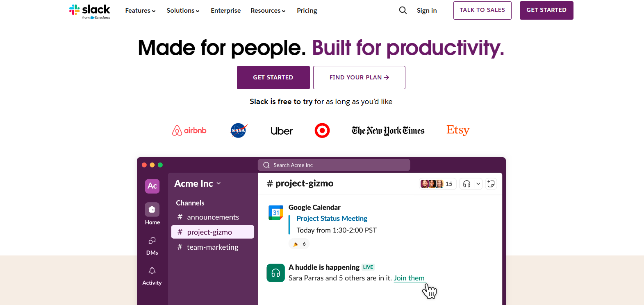
Task: Go to the Pricing page
Action: pyautogui.click(x=307, y=11)
